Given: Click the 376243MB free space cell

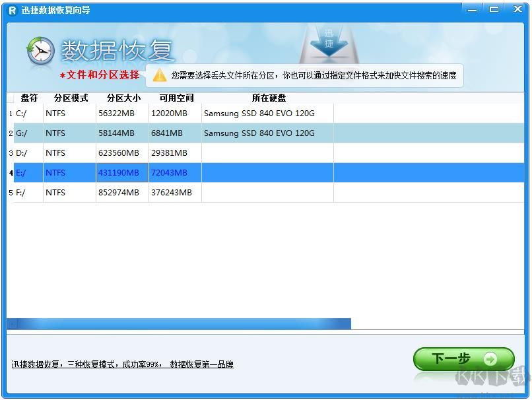Looking at the screenshot, I should coord(175,193).
